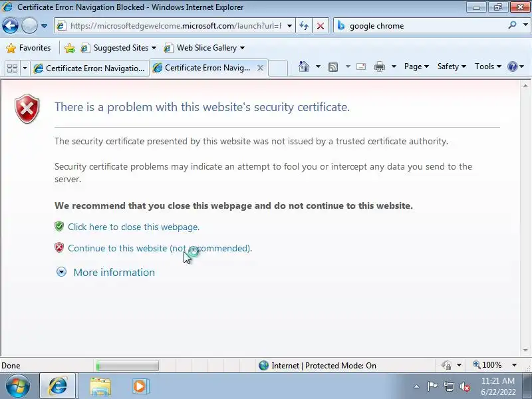The height and width of the screenshot is (399, 532).
Task: Click the Suggested Sites page icon
Action: 85,48
